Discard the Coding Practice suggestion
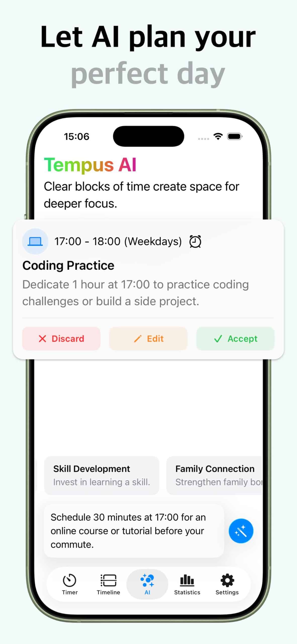This screenshot has height=644, width=297. coord(61,339)
